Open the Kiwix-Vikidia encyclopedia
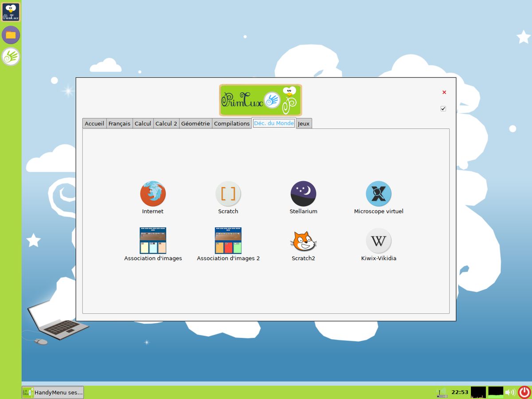 [x=379, y=239]
